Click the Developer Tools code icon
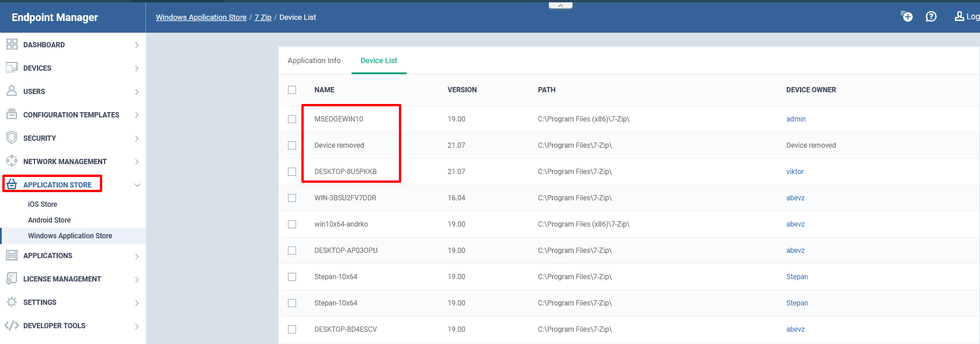The width and height of the screenshot is (980, 344). click(x=12, y=325)
